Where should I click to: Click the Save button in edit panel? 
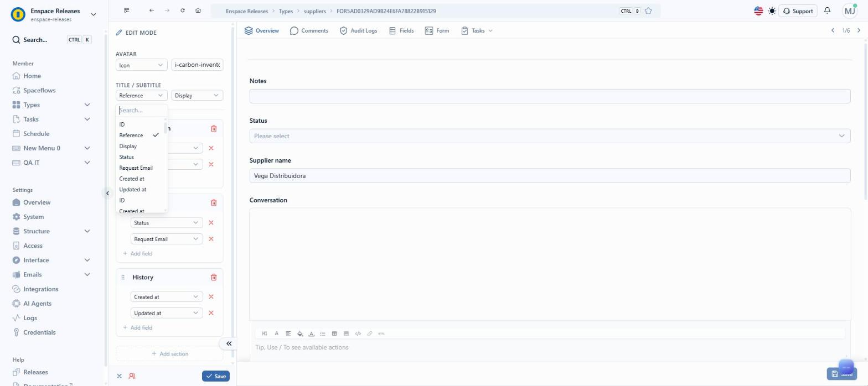[216, 376]
